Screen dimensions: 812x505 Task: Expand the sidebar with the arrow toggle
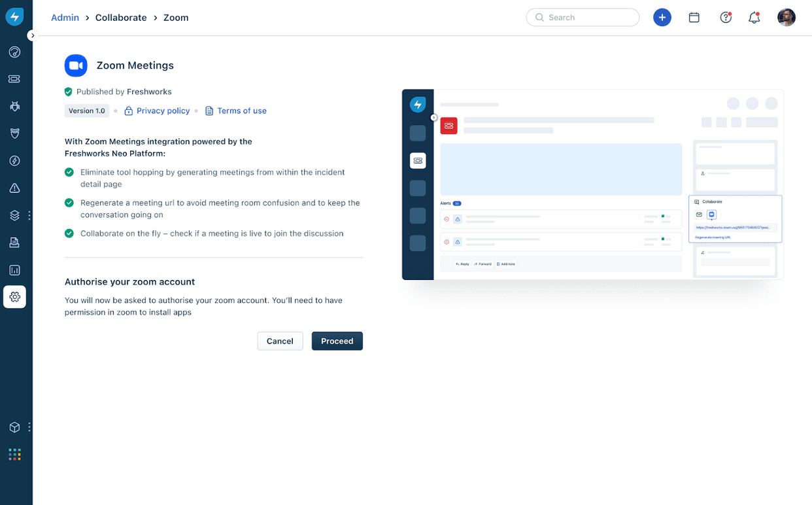click(x=32, y=35)
